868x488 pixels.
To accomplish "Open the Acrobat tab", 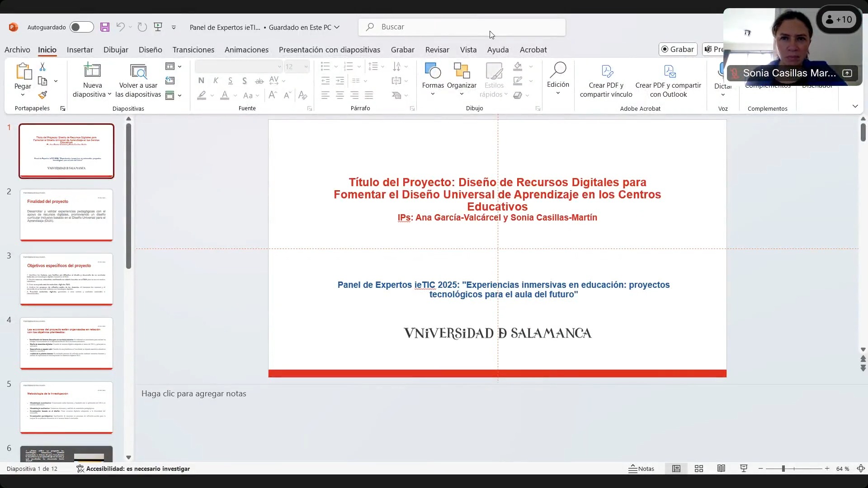I will point(533,50).
